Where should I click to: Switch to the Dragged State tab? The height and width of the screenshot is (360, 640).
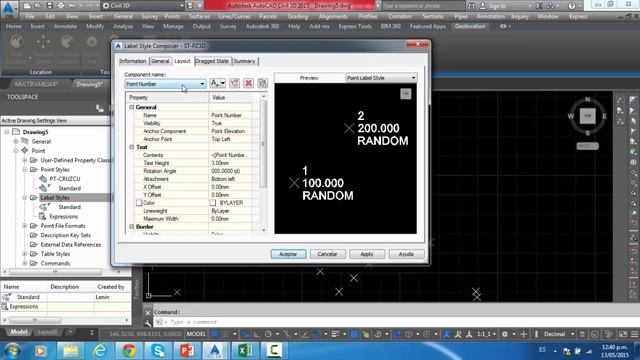[x=212, y=61]
